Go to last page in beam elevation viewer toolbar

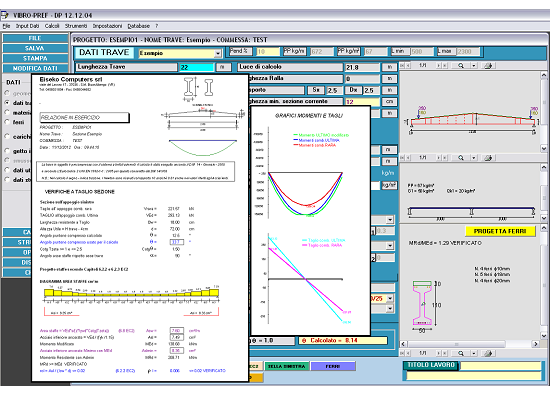pyautogui.click(x=445, y=66)
